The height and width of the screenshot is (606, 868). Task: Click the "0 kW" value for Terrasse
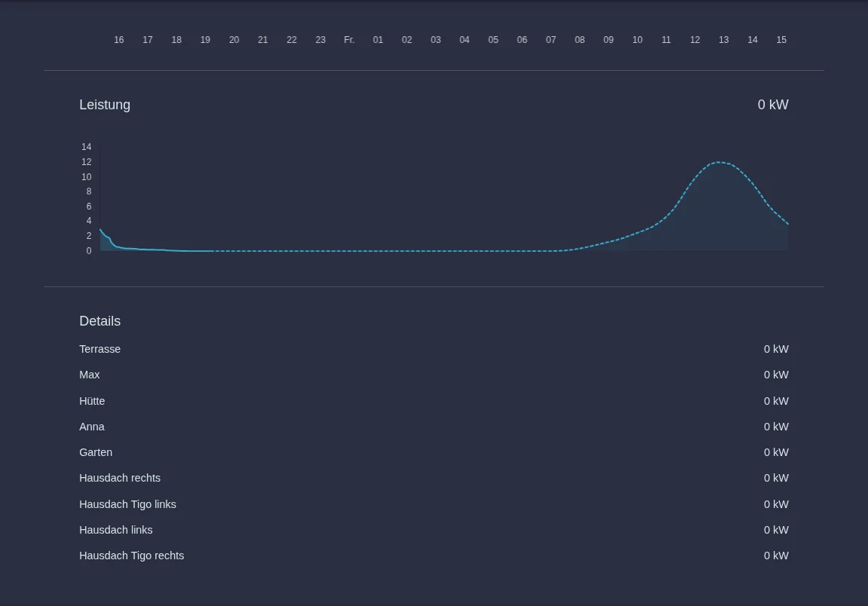coord(776,349)
